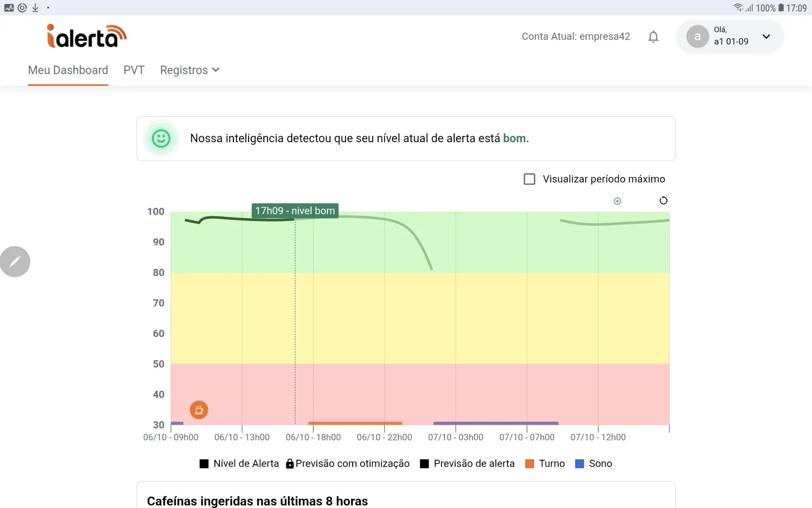Click the user avatar circle
812x508 pixels.
pyautogui.click(x=697, y=37)
